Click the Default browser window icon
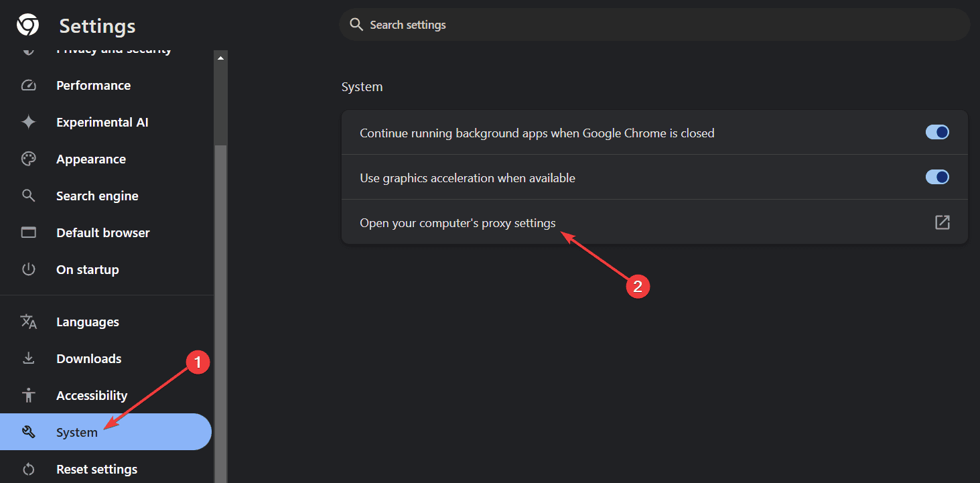The width and height of the screenshot is (980, 483). pyautogui.click(x=28, y=232)
